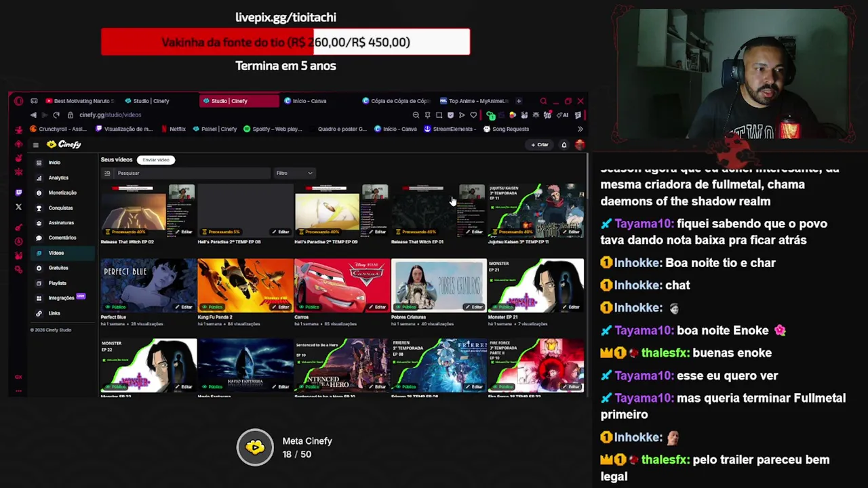Edit Perfect Blue video
This screenshot has height=488, width=868.
(184, 307)
